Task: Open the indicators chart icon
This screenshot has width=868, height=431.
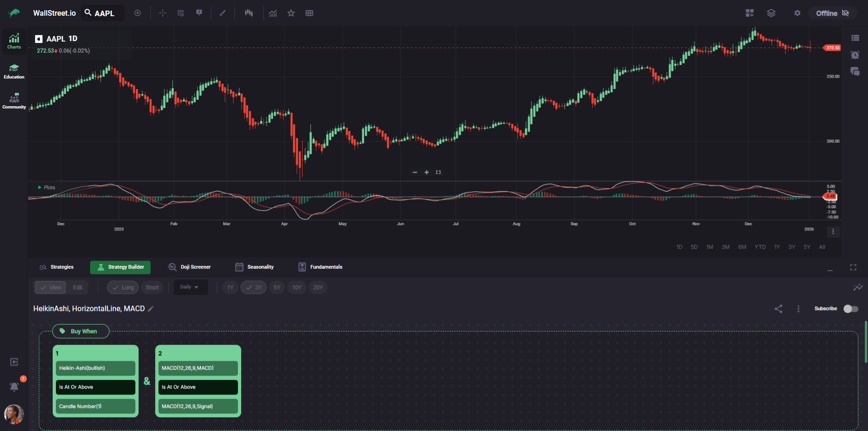Action: [x=273, y=13]
